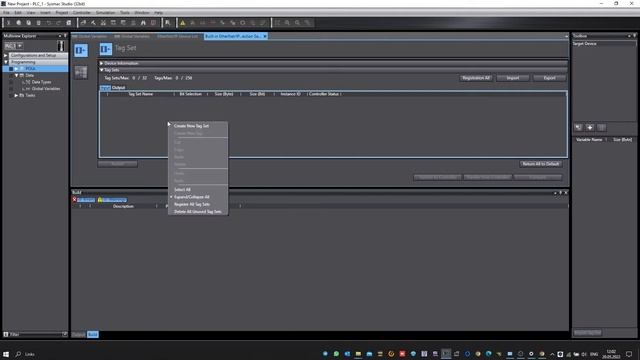
Task: Click the Instance ID column header
Action: pyautogui.click(x=290, y=94)
